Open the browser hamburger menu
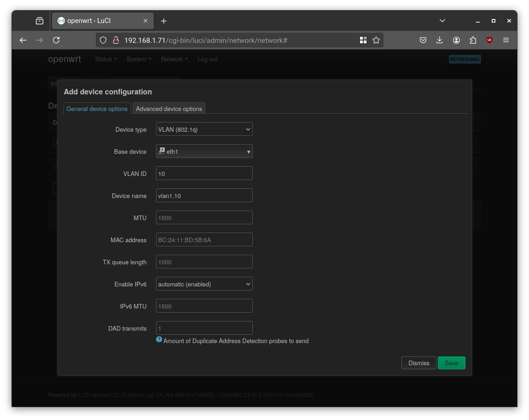 506,40
